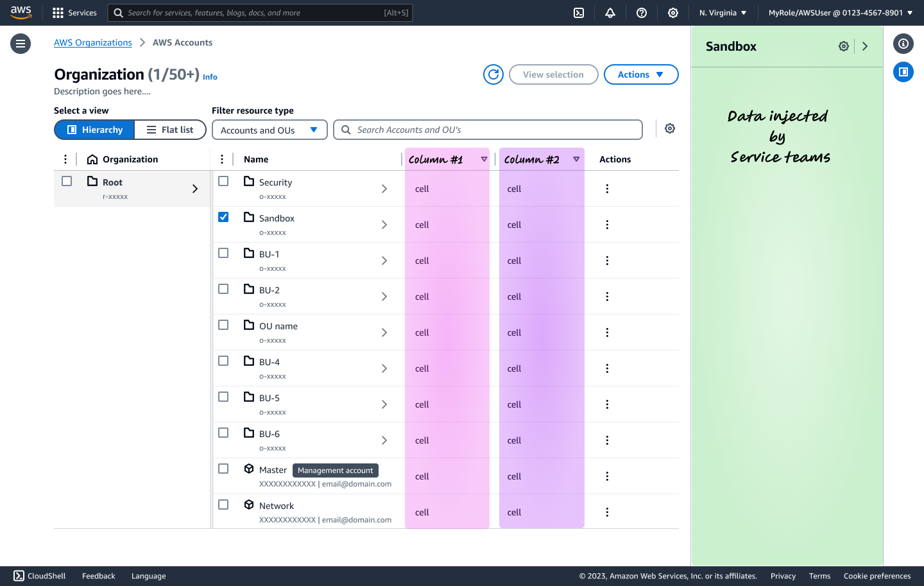The width and height of the screenshot is (924, 586).
Task: Toggle the left navigation hamburger menu
Action: coord(21,44)
